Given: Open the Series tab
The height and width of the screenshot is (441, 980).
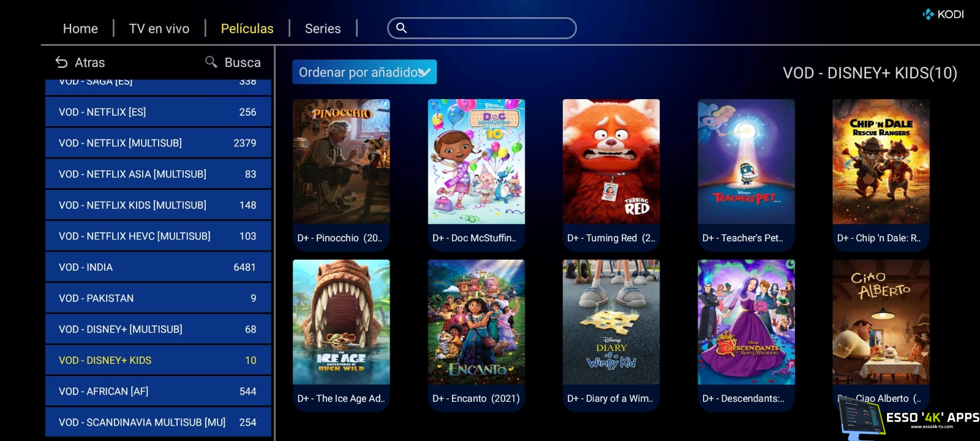Looking at the screenshot, I should point(323,28).
